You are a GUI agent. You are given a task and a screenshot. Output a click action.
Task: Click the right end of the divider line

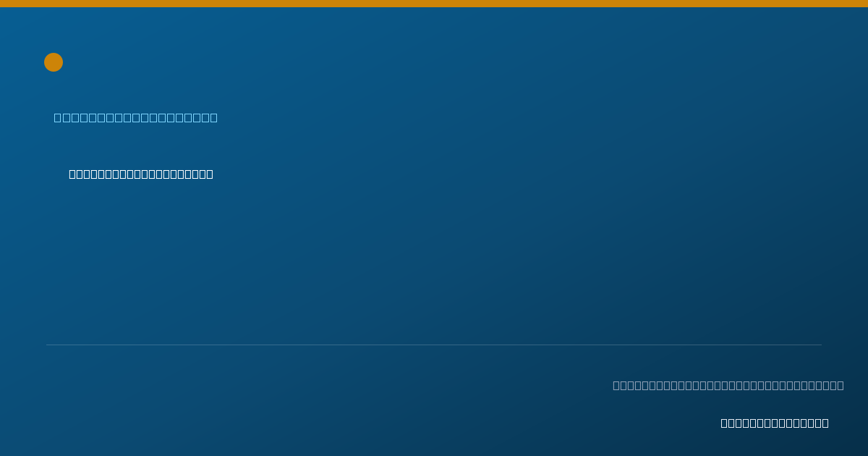coord(820,345)
